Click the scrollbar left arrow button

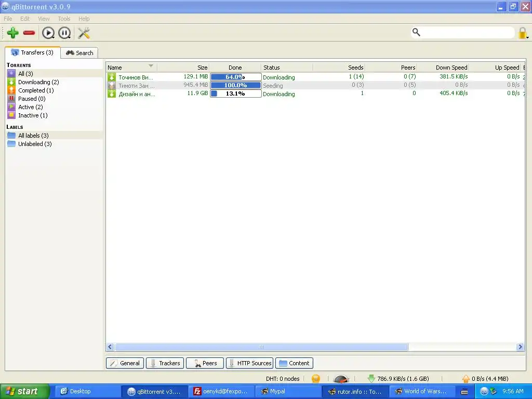[x=110, y=347]
